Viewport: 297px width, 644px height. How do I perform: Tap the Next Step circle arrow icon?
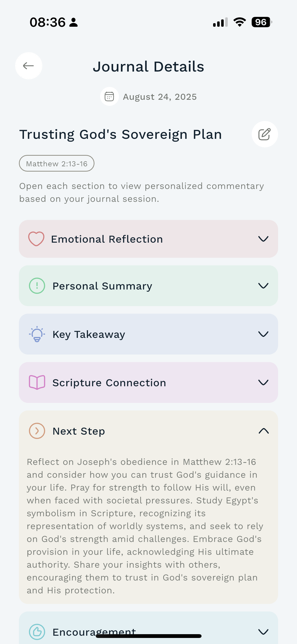point(37,431)
